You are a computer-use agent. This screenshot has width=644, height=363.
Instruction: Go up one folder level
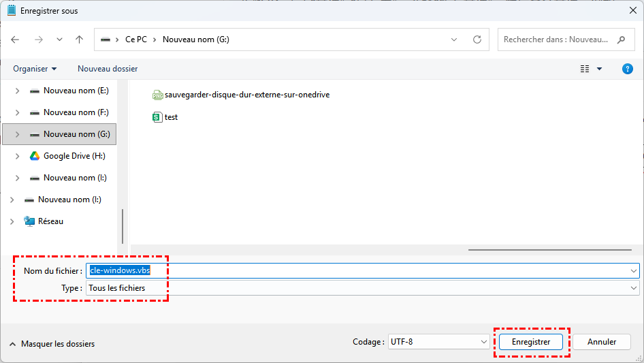pos(79,40)
